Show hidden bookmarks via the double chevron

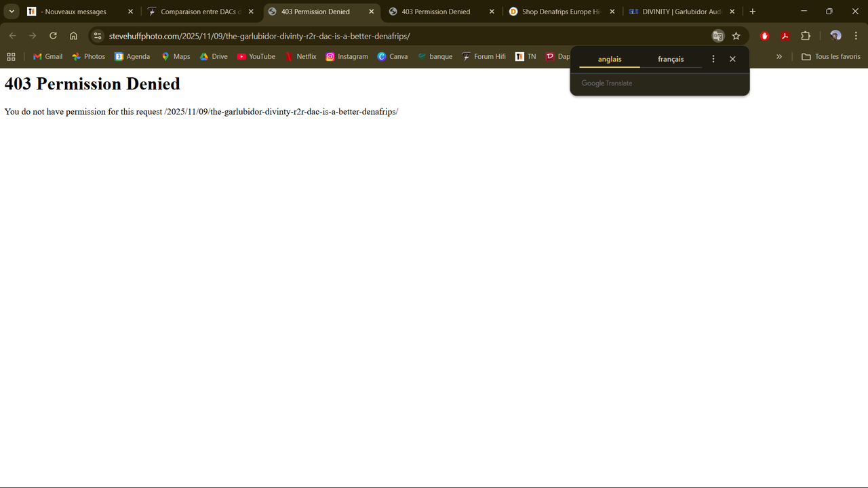tap(778, 57)
